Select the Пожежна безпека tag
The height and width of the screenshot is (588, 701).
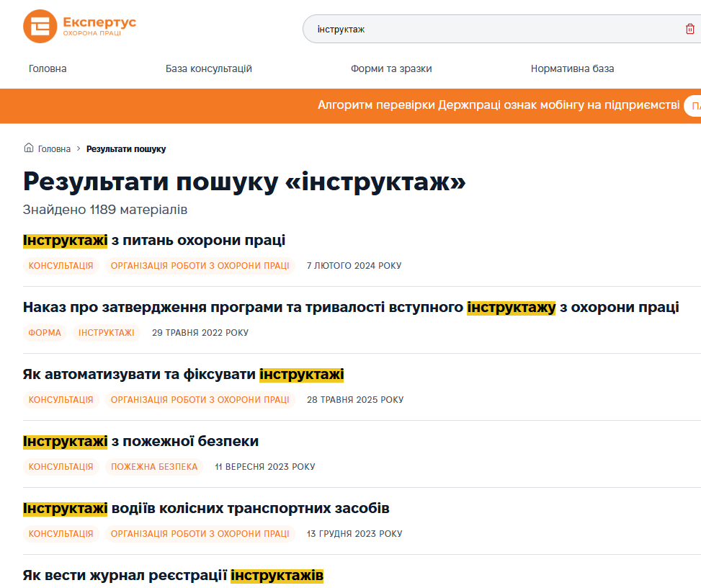click(154, 467)
